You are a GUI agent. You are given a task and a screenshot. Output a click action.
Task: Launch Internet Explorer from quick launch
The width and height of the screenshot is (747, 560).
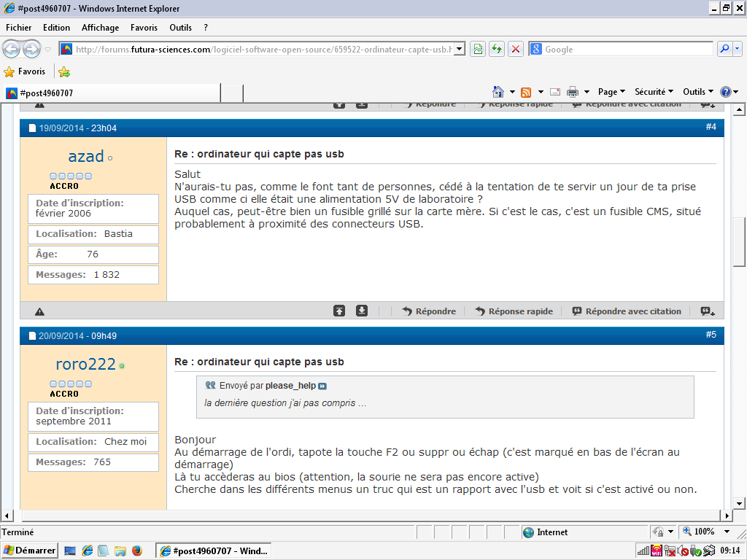click(x=88, y=551)
